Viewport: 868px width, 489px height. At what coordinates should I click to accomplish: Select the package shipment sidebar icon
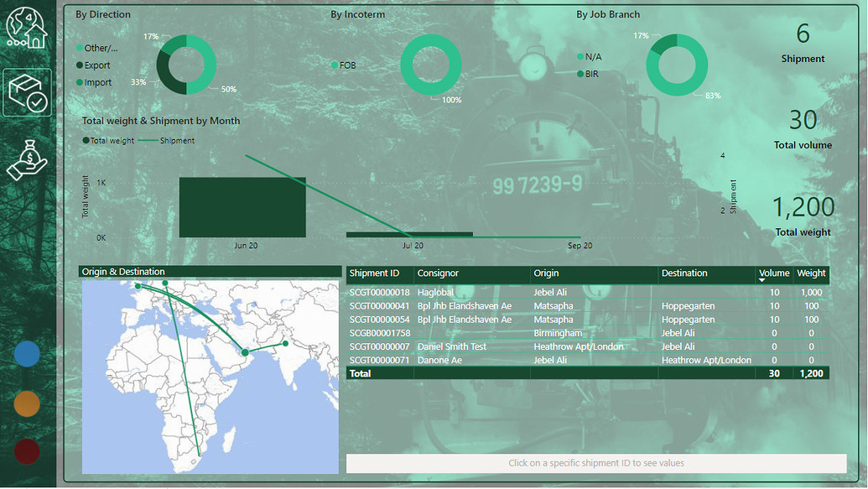click(27, 92)
